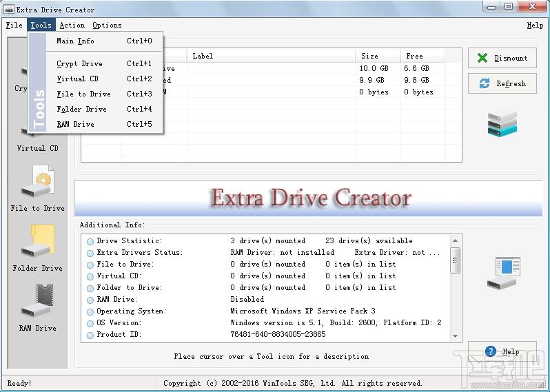This screenshot has width=550, height=392.
Task: Click the Operating System row bullet
Action: tap(90, 311)
